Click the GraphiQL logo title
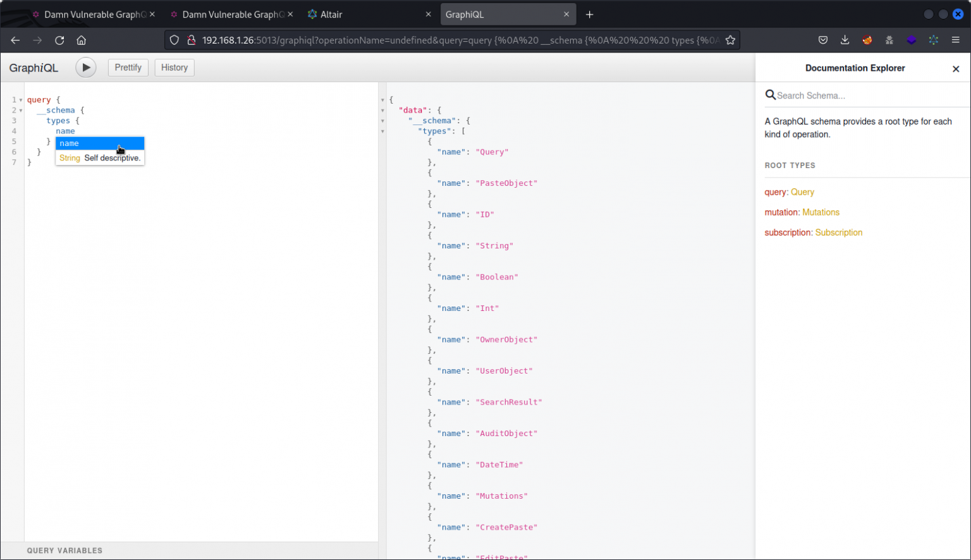971x560 pixels. 34,68
